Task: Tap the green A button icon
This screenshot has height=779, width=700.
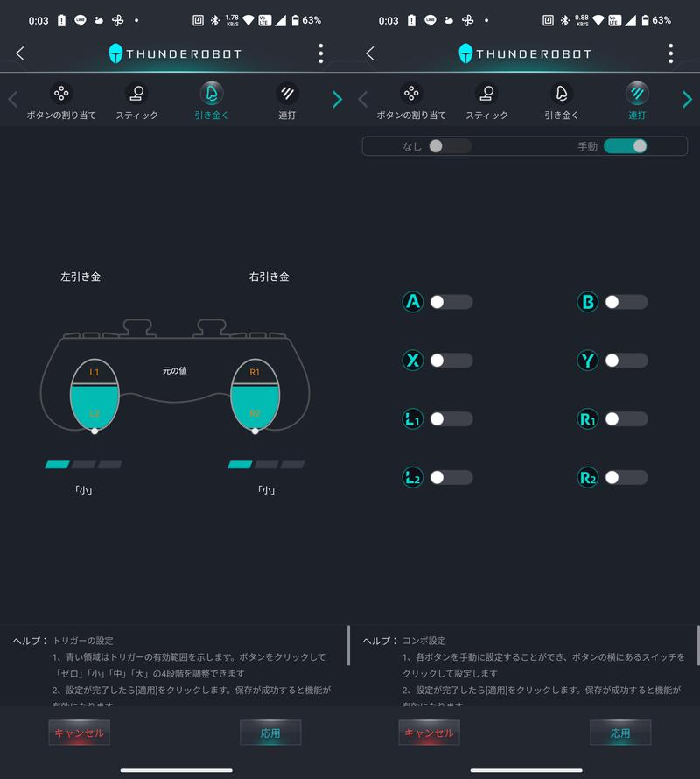Action: click(412, 302)
